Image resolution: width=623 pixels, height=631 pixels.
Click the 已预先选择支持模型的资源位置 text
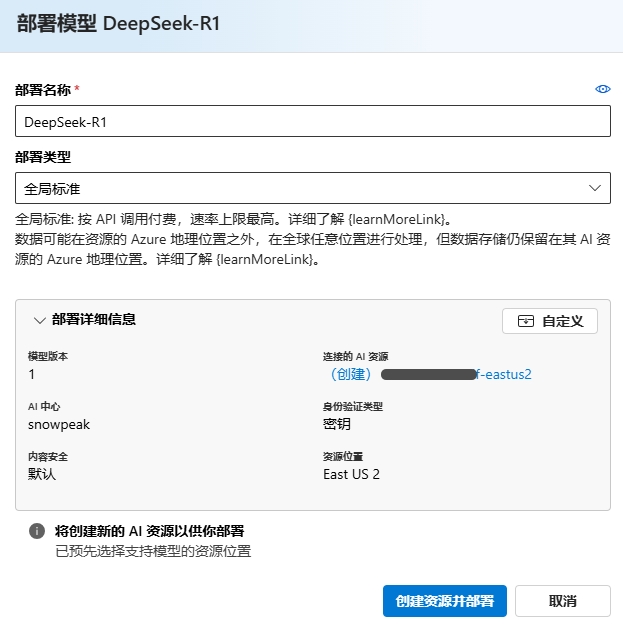(153, 551)
